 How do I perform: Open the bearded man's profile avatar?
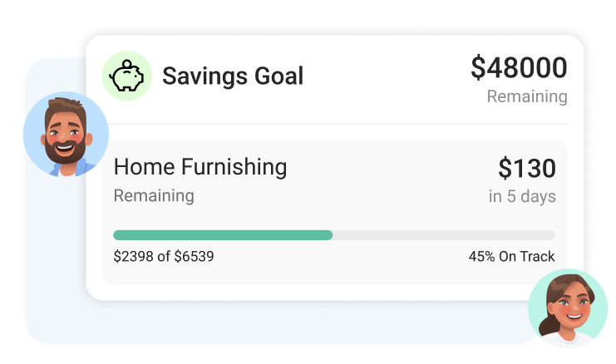click(66, 135)
